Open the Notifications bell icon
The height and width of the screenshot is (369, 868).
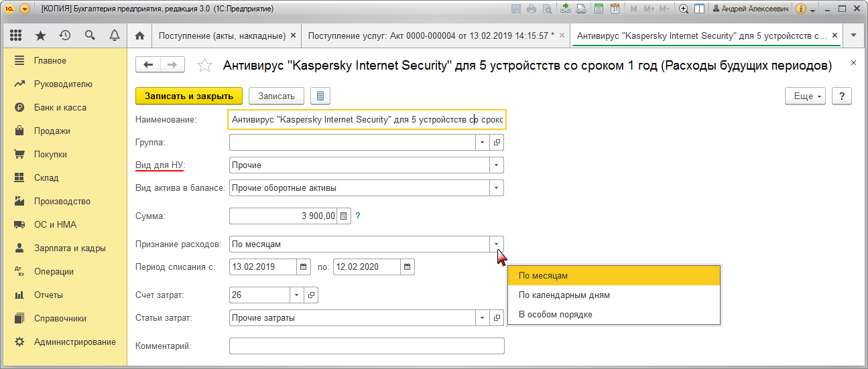click(x=115, y=35)
